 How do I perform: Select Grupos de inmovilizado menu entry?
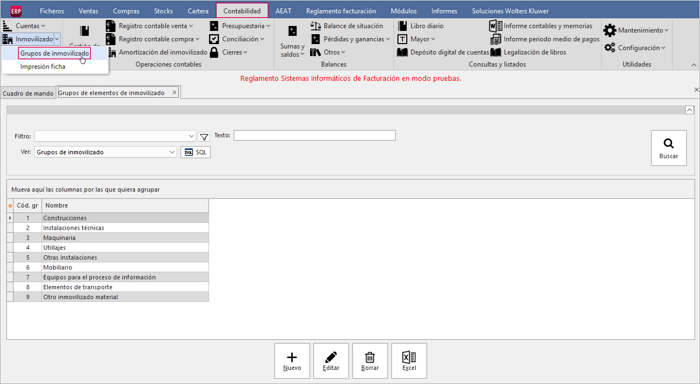(54, 53)
